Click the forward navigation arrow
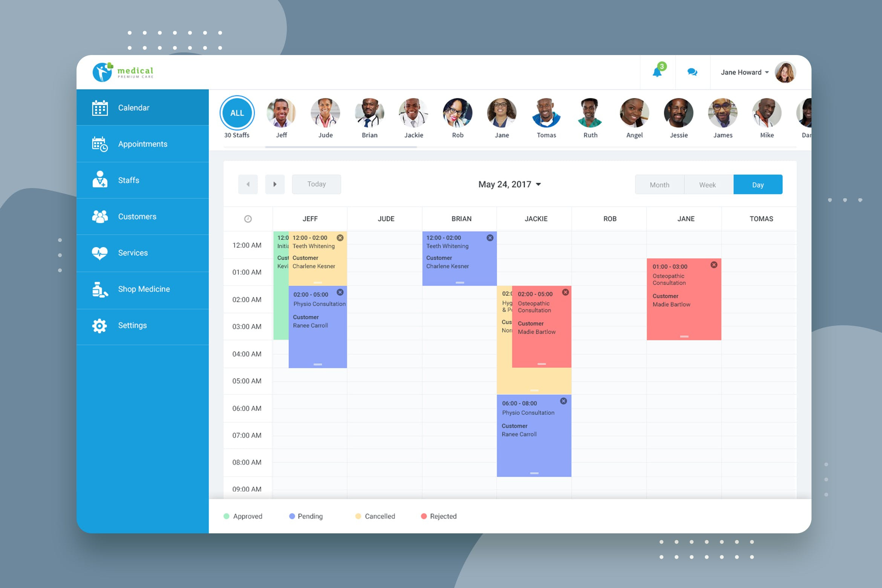 [274, 184]
